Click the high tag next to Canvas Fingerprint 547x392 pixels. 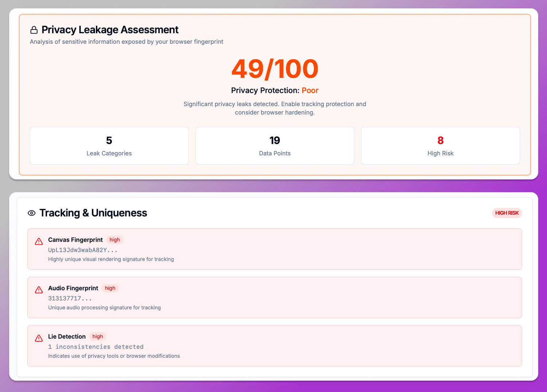[115, 240]
